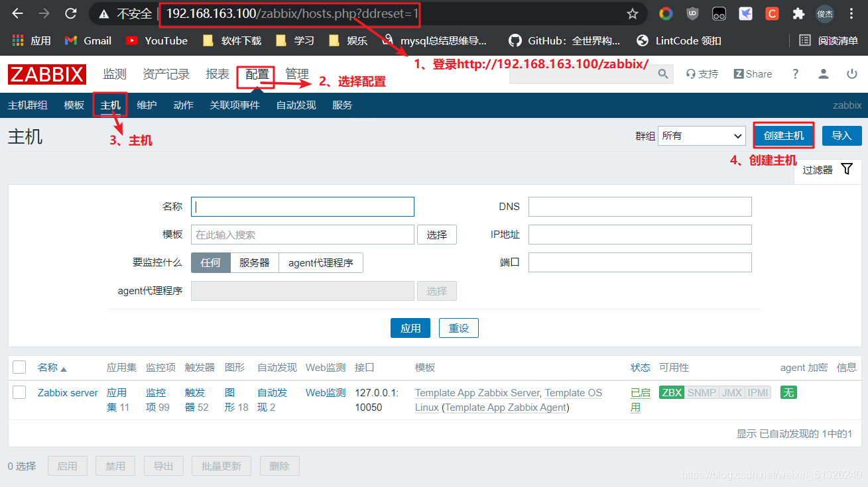Click the 重设 filter button

pos(459,328)
